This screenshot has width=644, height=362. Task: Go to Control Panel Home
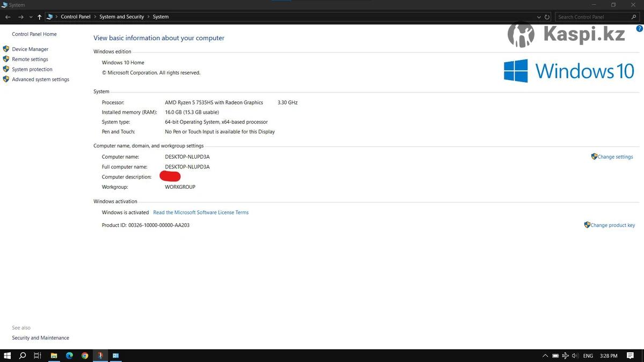[x=34, y=34]
